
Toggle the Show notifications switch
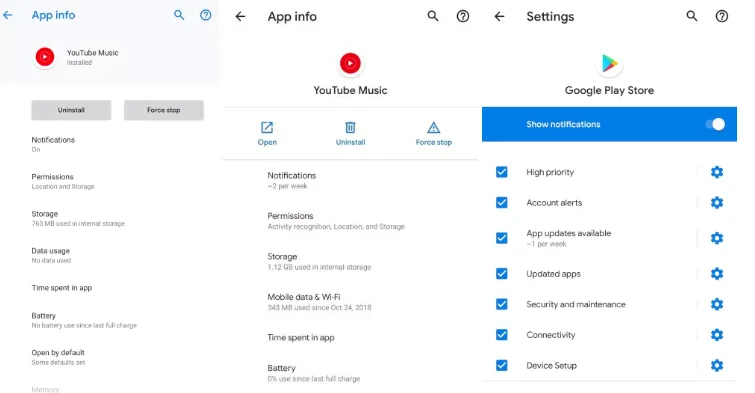[715, 124]
